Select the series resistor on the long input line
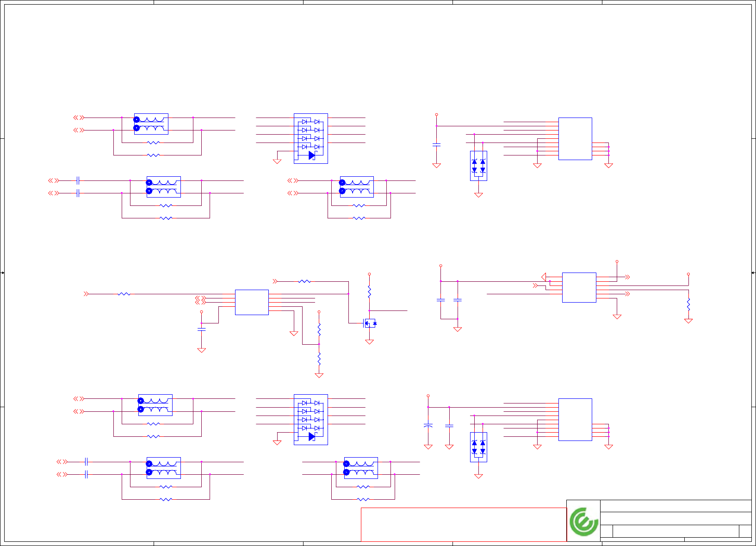 pyautogui.click(x=124, y=294)
